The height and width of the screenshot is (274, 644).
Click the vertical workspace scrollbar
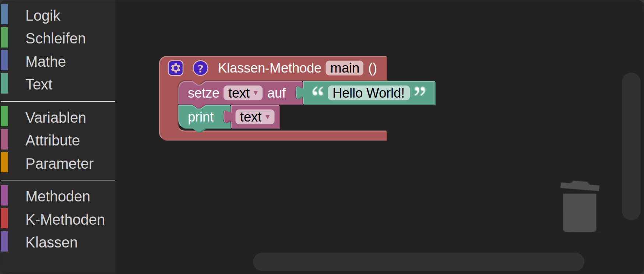click(x=631, y=146)
